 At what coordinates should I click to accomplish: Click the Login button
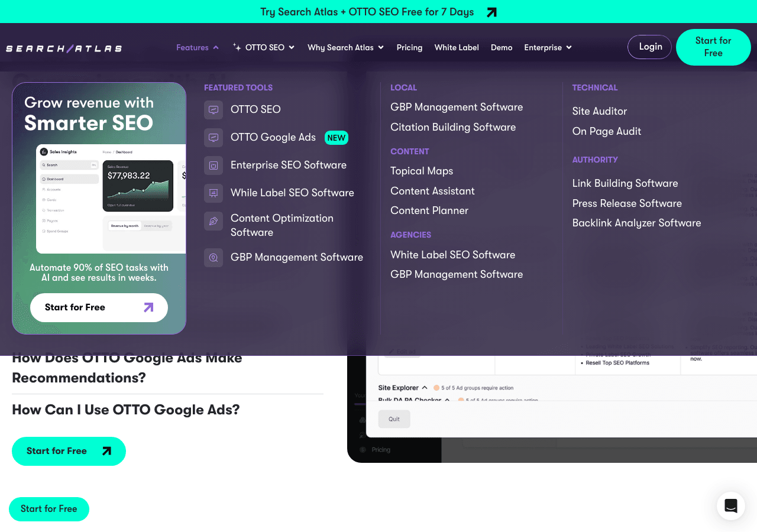pos(649,47)
